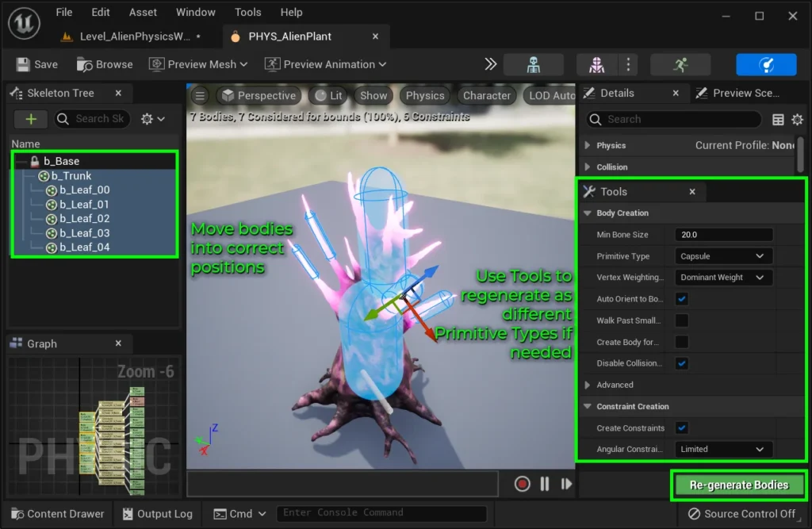The height and width of the screenshot is (529, 812).
Task: Uncheck the Create Constraints checkbox
Action: pos(682,427)
